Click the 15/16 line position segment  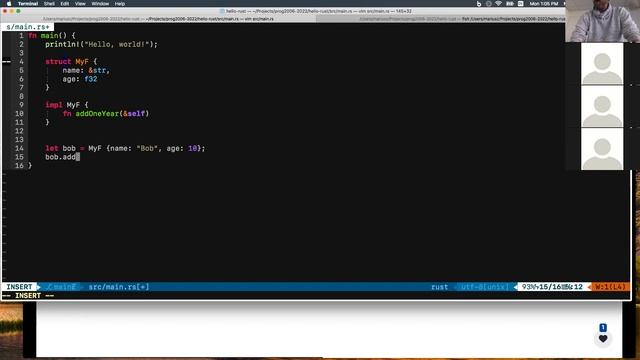(x=550, y=287)
